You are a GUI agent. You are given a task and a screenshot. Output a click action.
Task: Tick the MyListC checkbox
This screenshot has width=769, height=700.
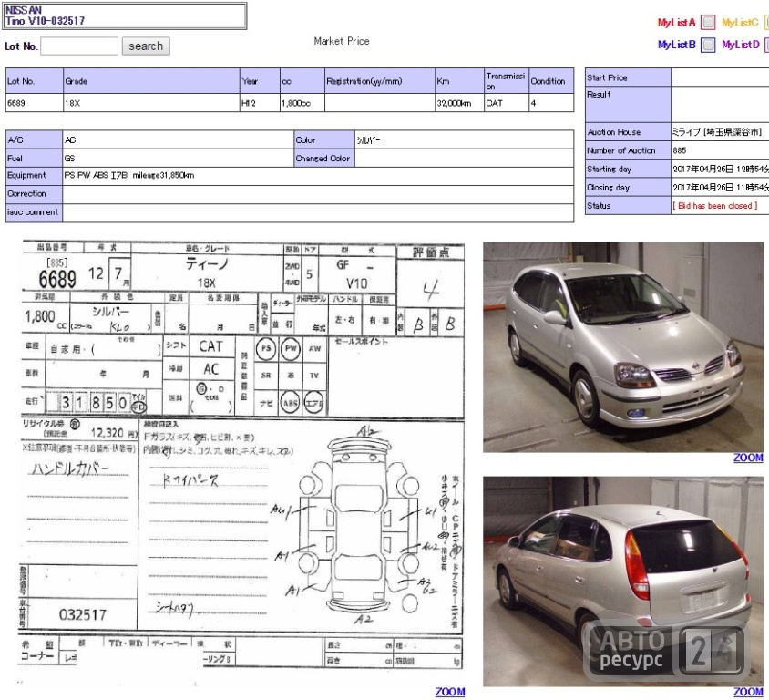click(766, 22)
